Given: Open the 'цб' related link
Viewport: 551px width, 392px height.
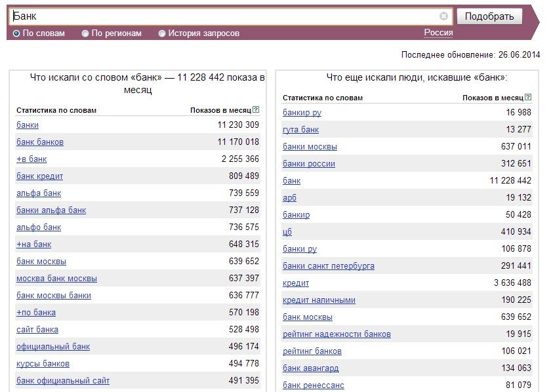Looking at the screenshot, I should click(x=287, y=232).
